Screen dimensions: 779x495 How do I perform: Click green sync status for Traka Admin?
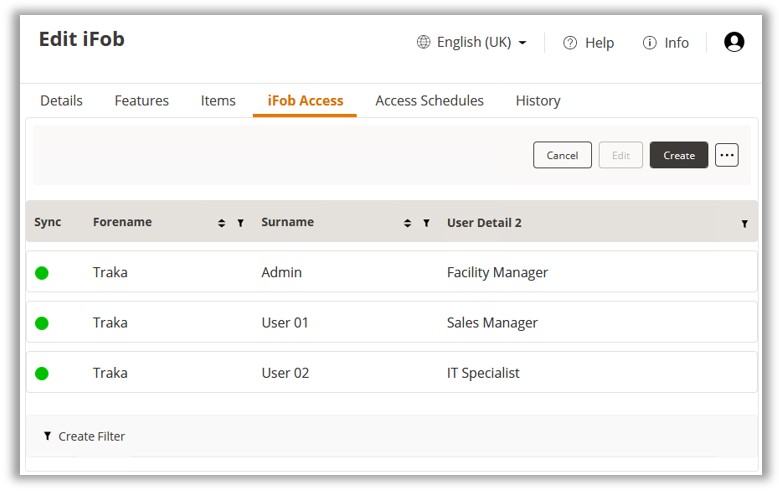[x=42, y=273]
